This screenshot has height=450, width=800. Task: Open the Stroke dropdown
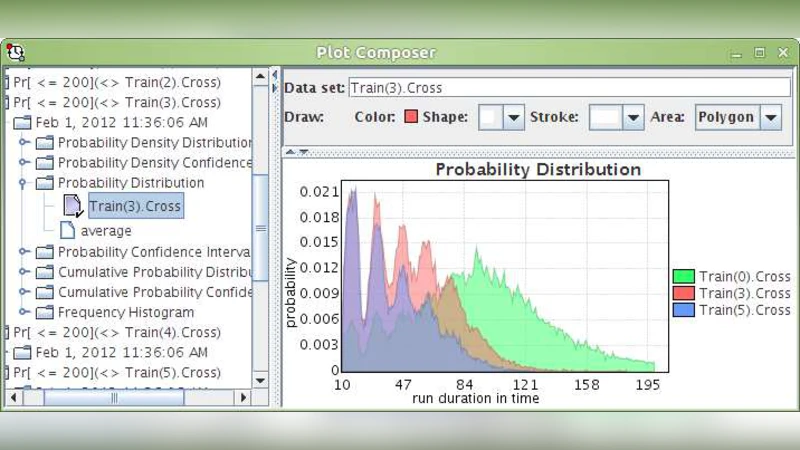click(632, 117)
